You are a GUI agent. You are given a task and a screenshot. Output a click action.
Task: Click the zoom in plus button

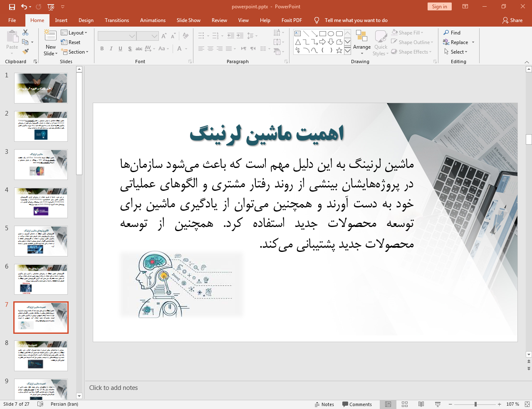point(499,404)
